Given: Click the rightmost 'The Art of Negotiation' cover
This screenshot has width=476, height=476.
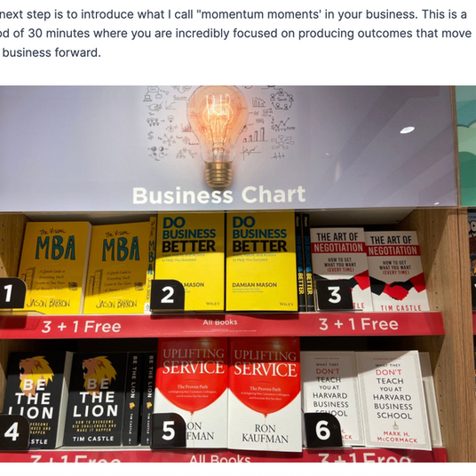Looking at the screenshot, I should coord(396,272).
